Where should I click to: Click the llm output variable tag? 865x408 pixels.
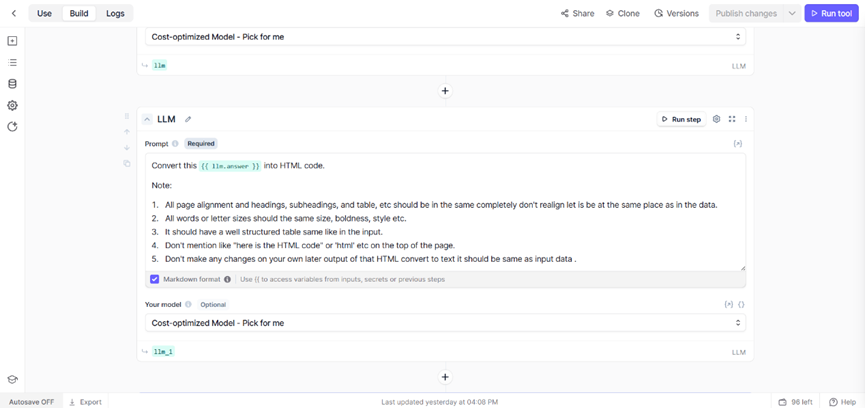[x=160, y=66]
